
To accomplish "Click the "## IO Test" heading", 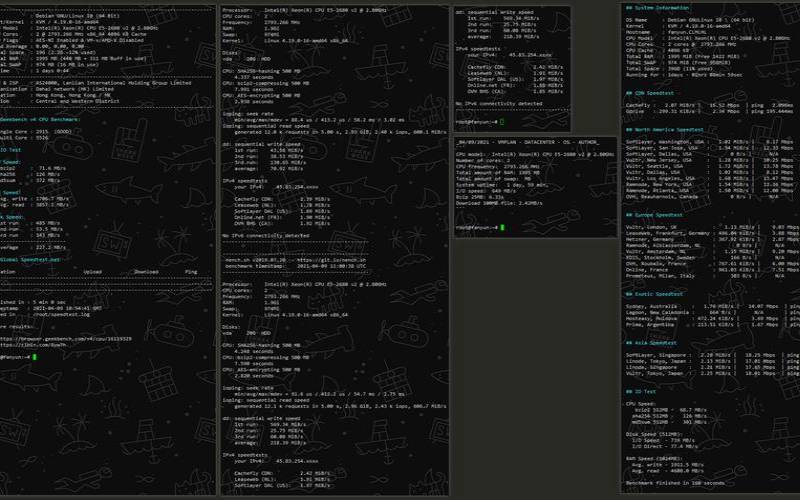I will [x=641, y=391].
